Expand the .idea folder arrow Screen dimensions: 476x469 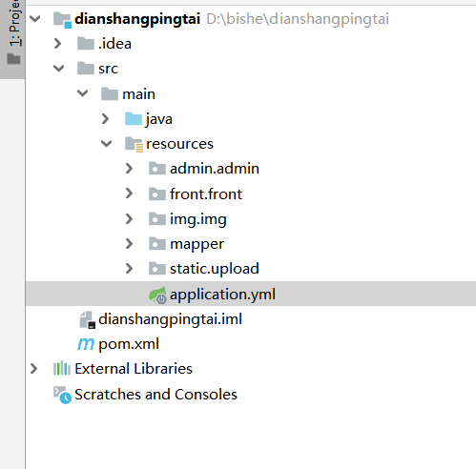pos(57,44)
